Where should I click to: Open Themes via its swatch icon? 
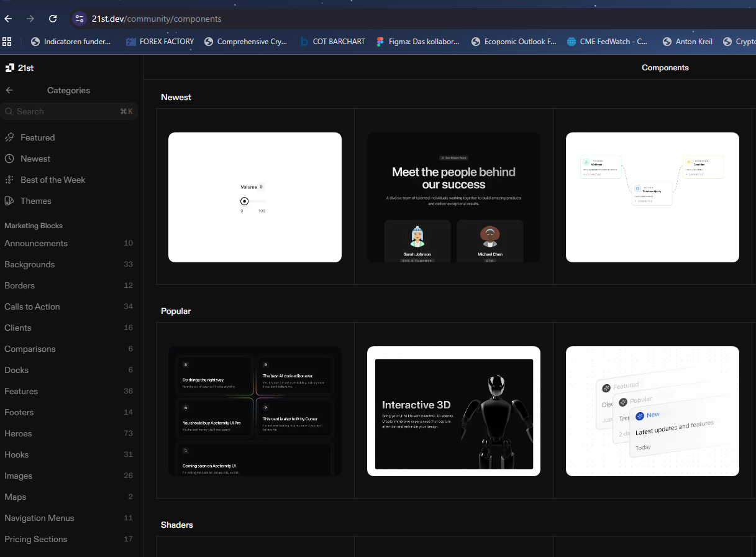[x=9, y=201]
